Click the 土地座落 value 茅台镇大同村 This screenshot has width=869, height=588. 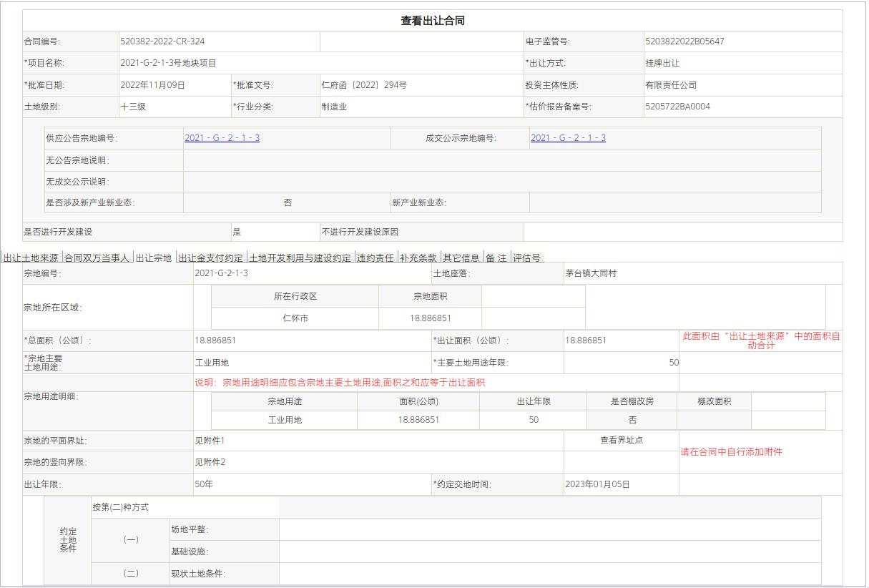click(591, 273)
